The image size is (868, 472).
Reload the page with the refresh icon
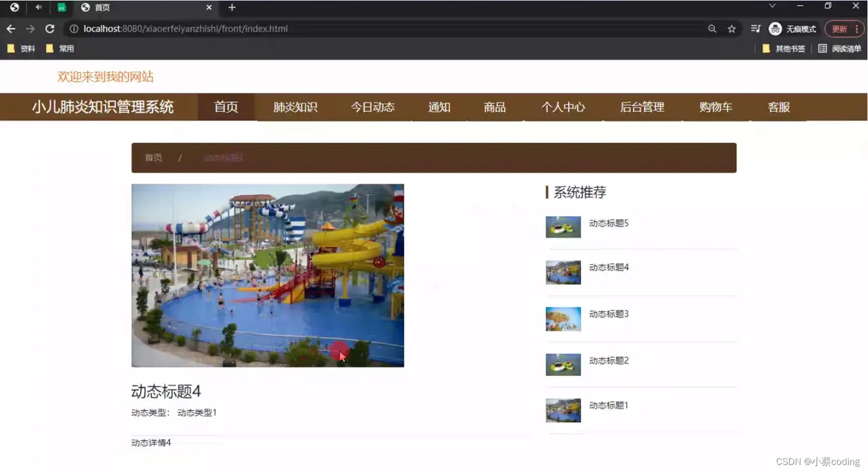tap(50, 29)
